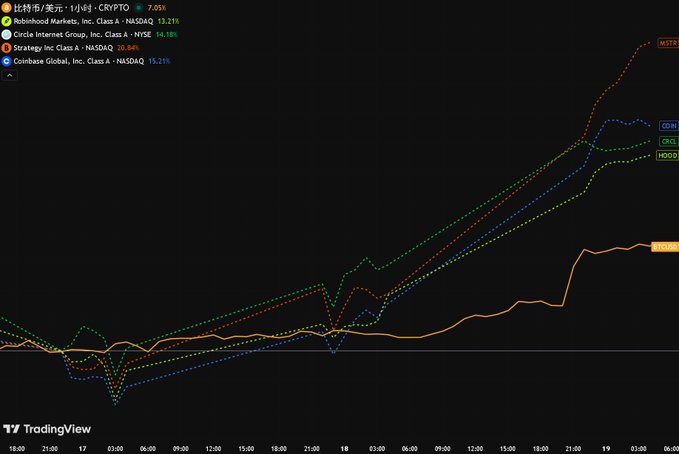The image size is (679, 454).
Task: Click the Coinbase Global blue C icon
Action: [6, 62]
